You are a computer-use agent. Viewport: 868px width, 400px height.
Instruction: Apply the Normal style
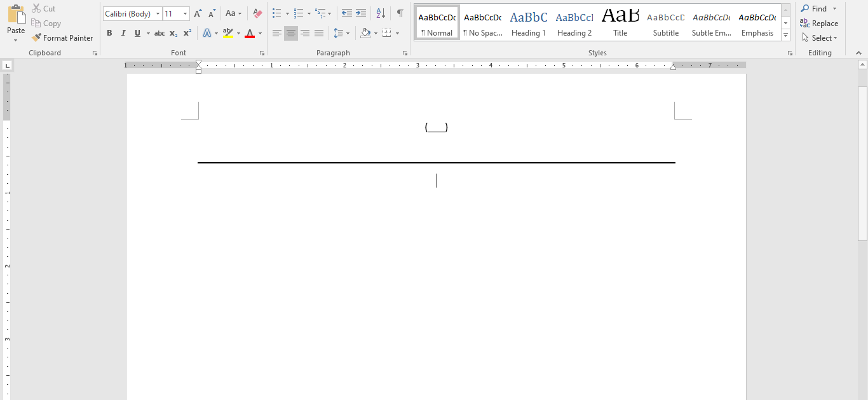[x=437, y=23]
